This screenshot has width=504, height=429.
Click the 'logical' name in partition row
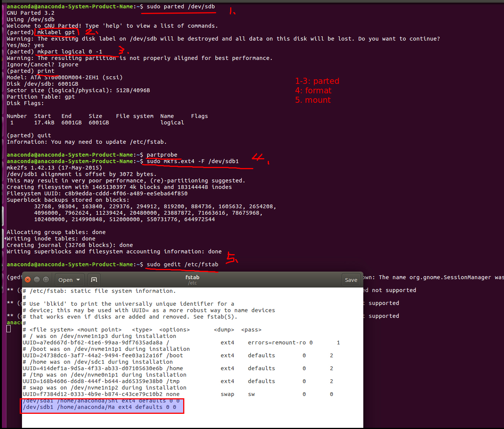click(x=172, y=123)
